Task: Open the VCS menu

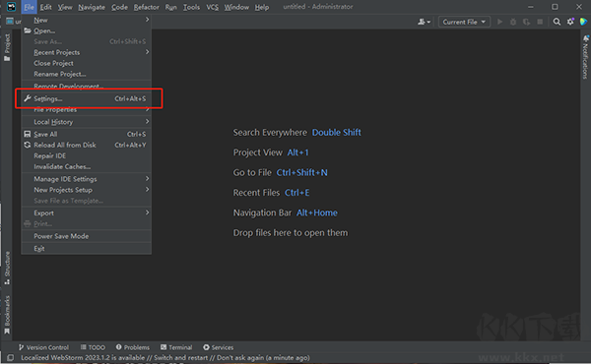Action: click(212, 7)
